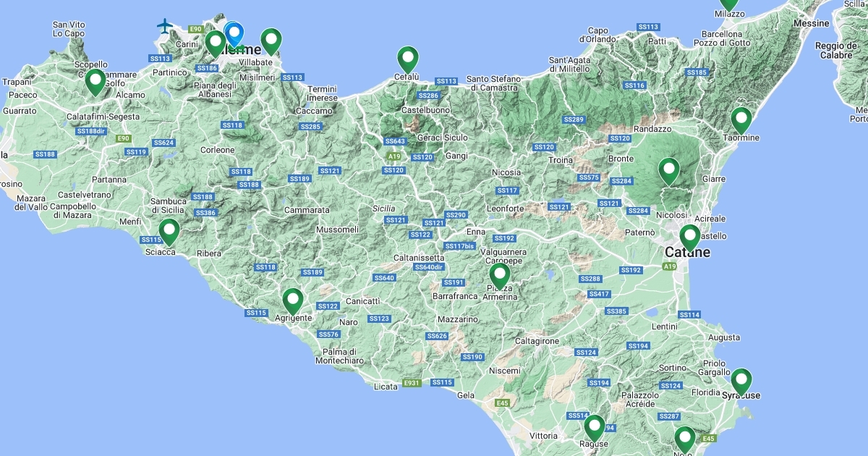Select the green pin at Milazzo
Viewport: 868px width, 456px height.
tap(728, 4)
